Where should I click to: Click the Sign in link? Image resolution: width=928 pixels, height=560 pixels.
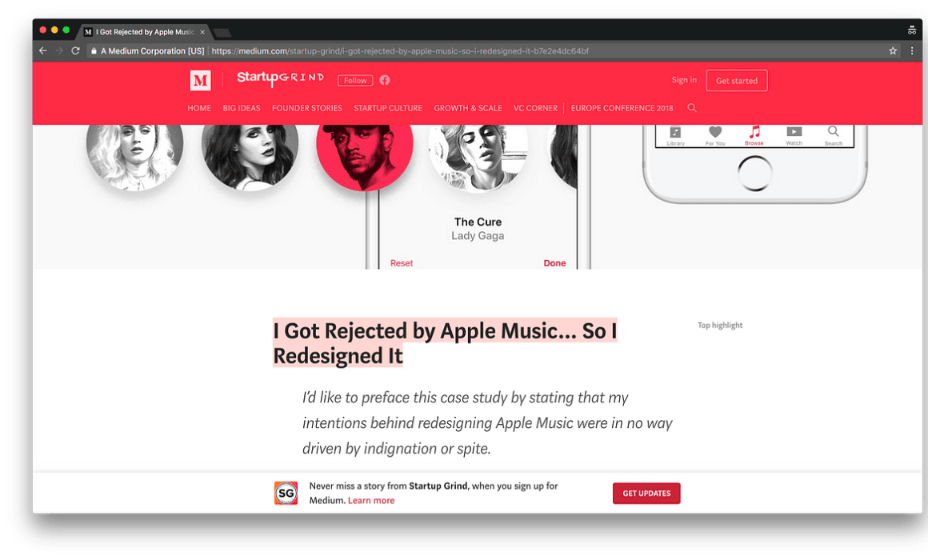pyautogui.click(x=684, y=80)
